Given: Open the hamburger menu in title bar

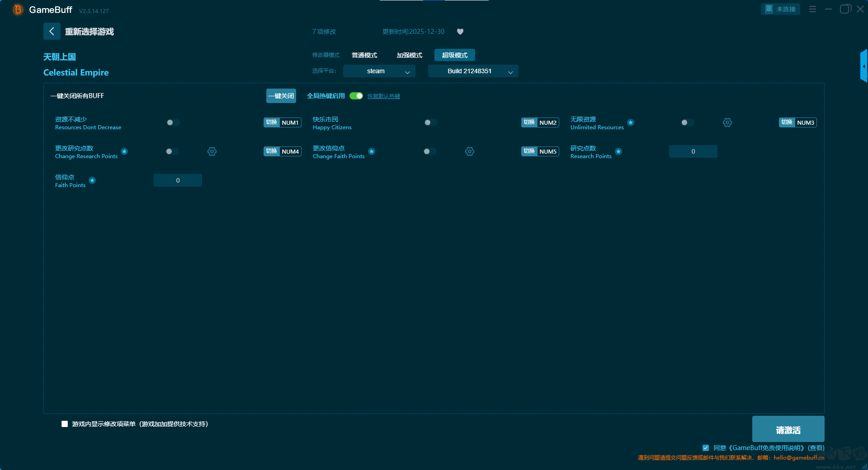Looking at the screenshot, I should (812, 9).
